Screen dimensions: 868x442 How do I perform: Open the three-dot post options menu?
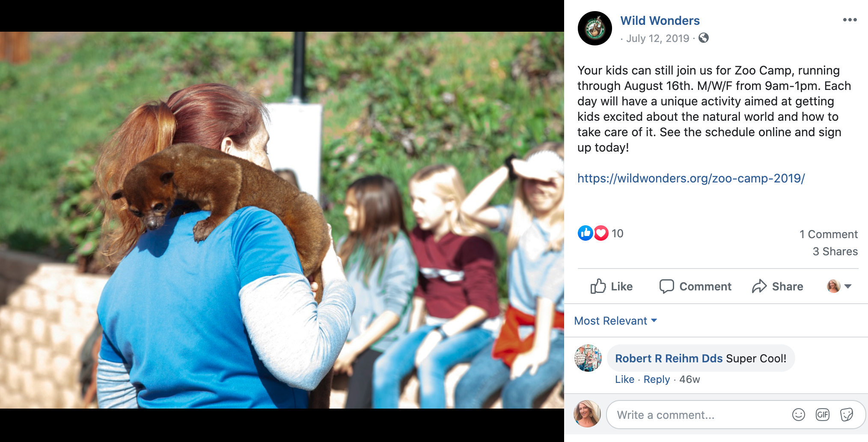click(850, 20)
